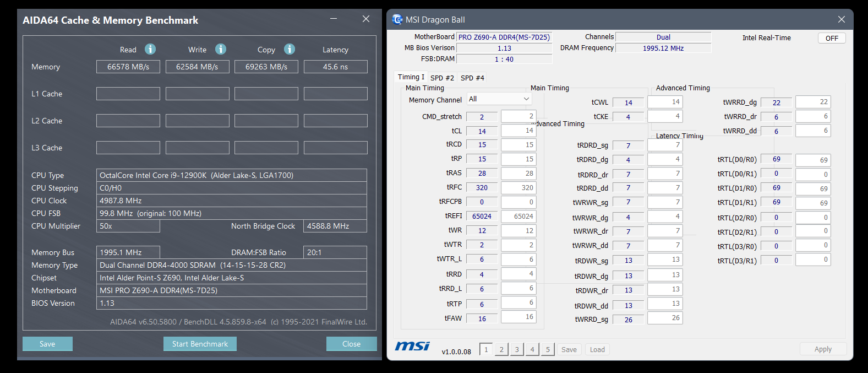Viewport: 868px width, 373px height.
Task: Toggle the Intel Real-Time OFF button
Action: [832, 38]
